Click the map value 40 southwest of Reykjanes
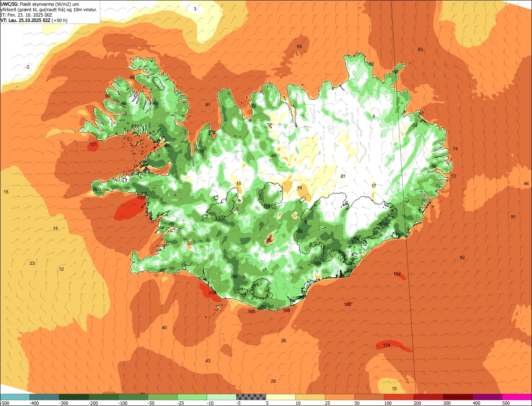532x406 pixels. click(x=164, y=328)
